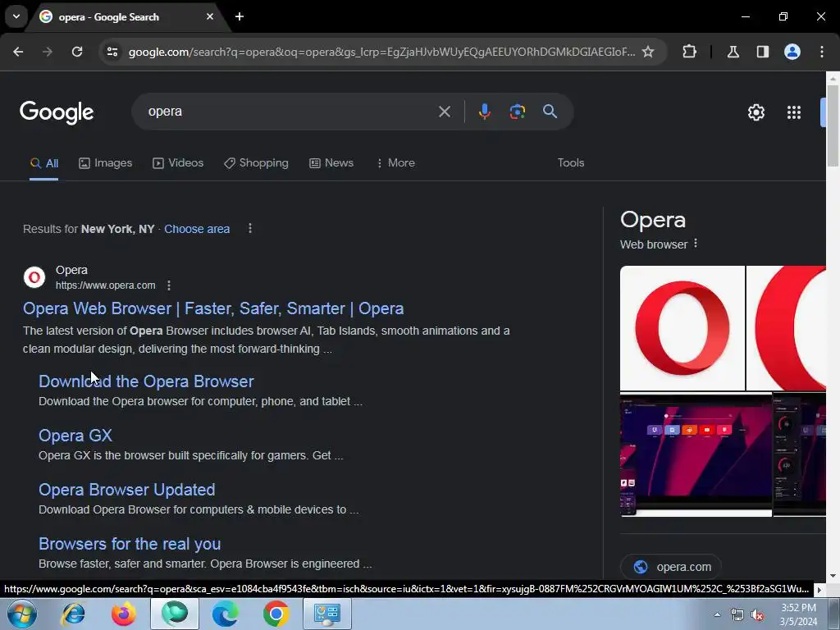This screenshot has height=630, width=840.
Task: Open options next to Choose area
Action: tap(250, 229)
